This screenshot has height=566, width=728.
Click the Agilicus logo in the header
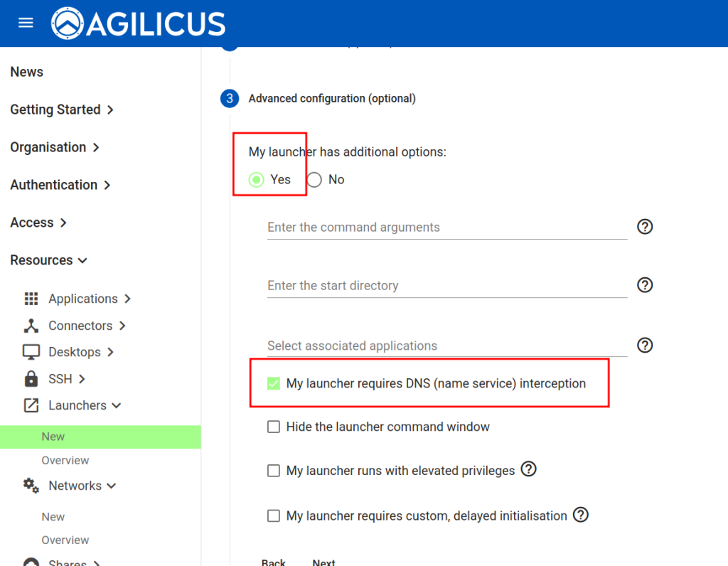136,23
